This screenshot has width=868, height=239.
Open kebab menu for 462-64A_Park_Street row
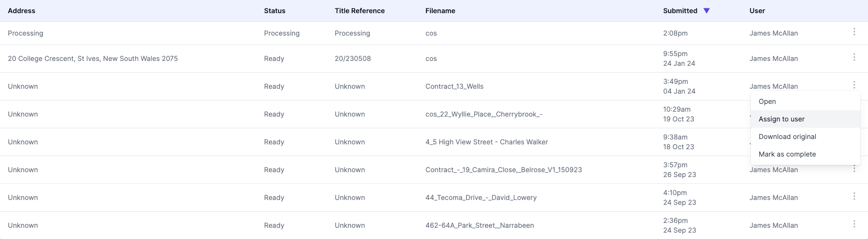(854, 224)
